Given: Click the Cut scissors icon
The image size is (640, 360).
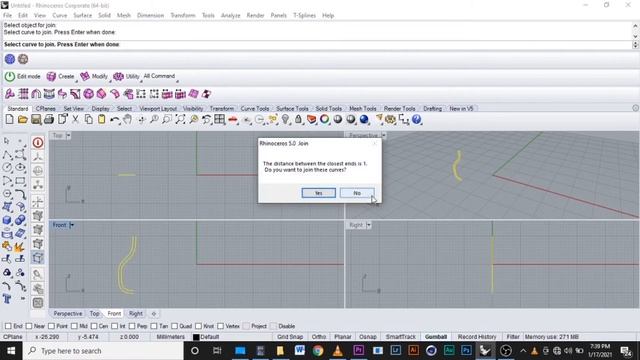Looking at the screenshot, I should tap(76, 120).
